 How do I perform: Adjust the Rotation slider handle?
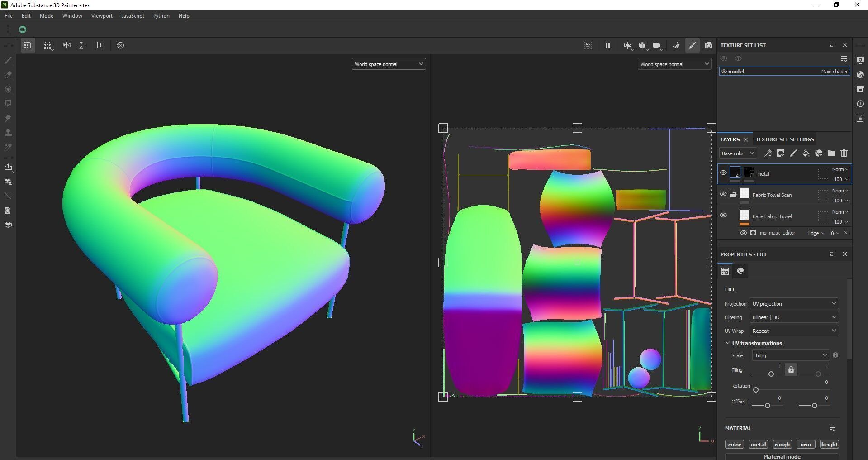(755, 390)
